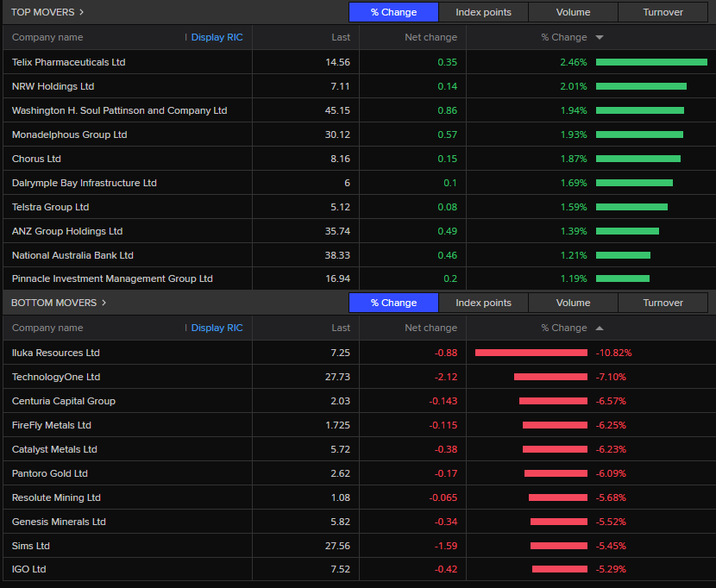Image resolution: width=716 pixels, height=588 pixels.
Task: Sort Bottom Movers by Net change header
Action: [x=430, y=328]
